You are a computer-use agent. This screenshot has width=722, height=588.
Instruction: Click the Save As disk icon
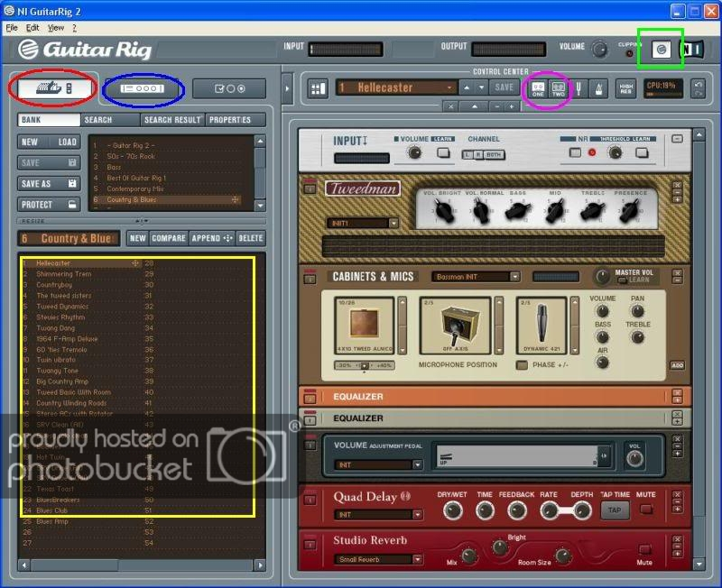[x=72, y=183]
